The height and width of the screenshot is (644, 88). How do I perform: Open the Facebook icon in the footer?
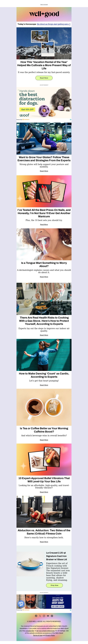[x=36, y=616]
